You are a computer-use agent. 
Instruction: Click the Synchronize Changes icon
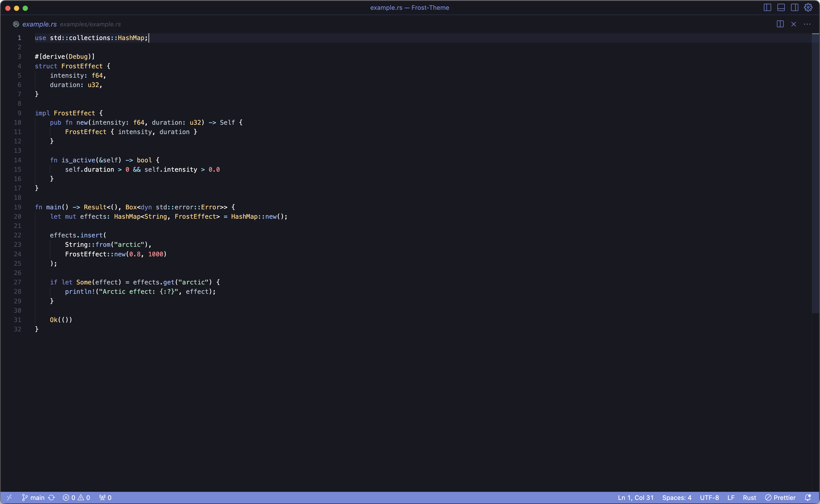pyautogui.click(x=51, y=497)
